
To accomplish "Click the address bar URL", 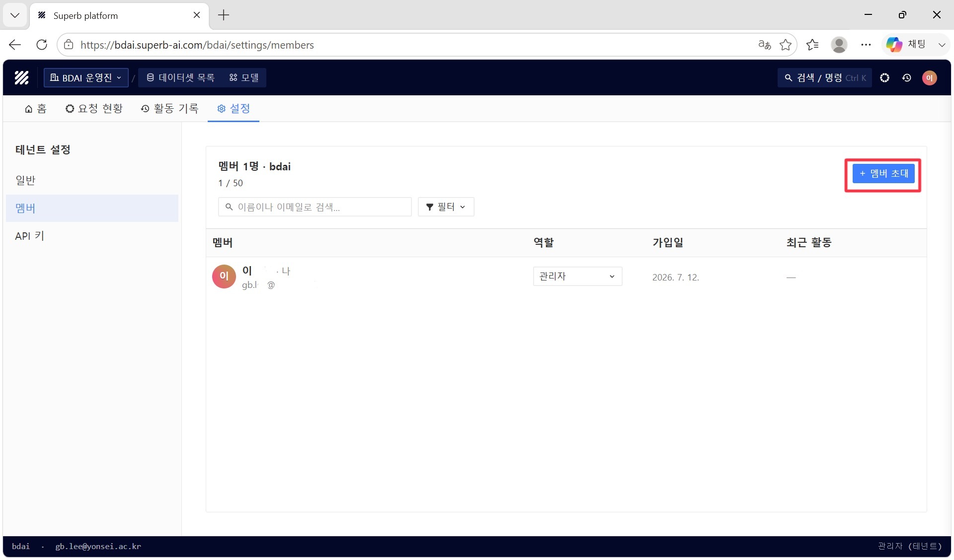I will [197, 45].
